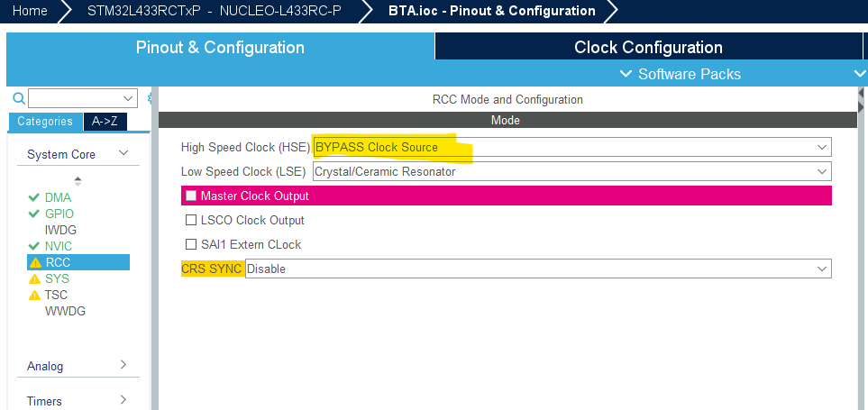
Task: Expand the Analog category
Action: pos(78,366)
